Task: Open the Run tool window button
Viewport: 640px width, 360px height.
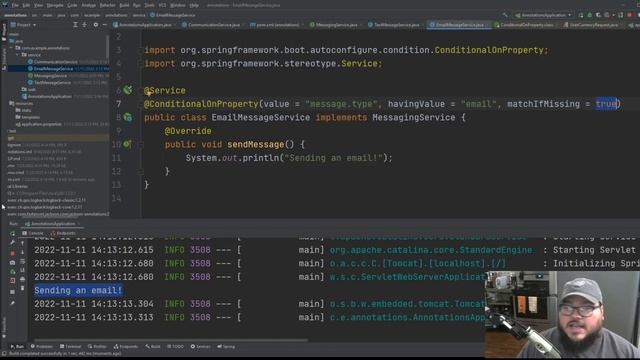Action: (17, 347)
